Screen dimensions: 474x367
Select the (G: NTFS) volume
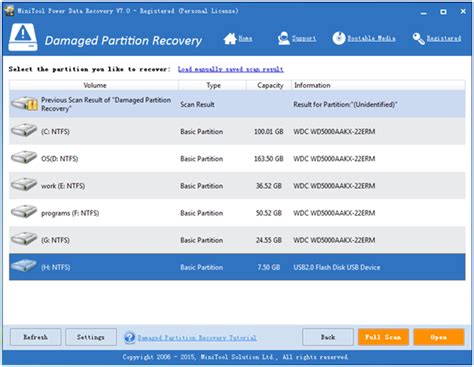coord(237,240)
